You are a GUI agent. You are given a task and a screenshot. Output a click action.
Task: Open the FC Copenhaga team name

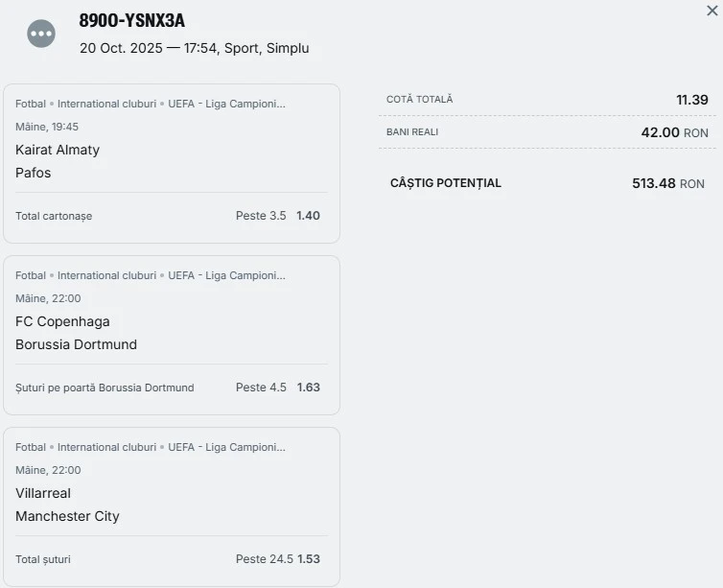pyautogui.click(x=62, y=321)
